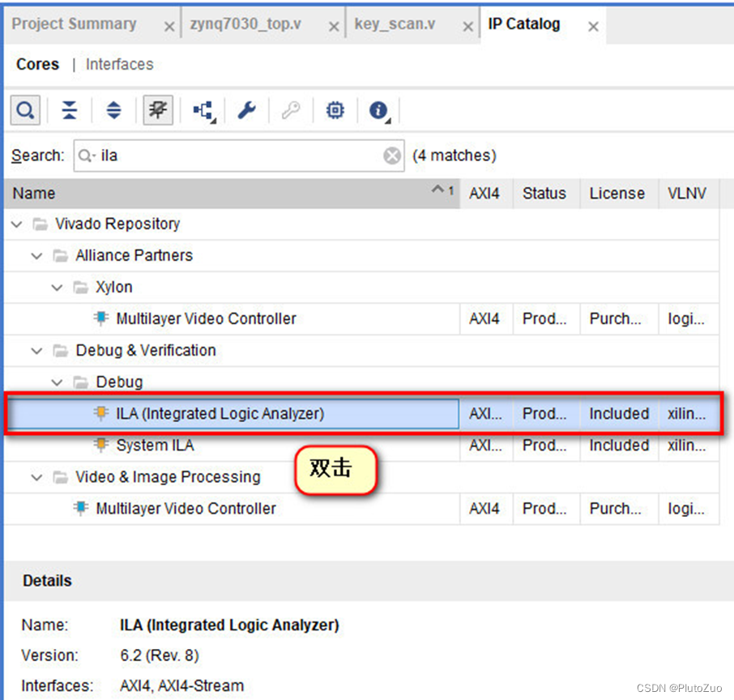Click the IP device chip icon
The image size is (734, 700).
[335, 109]
